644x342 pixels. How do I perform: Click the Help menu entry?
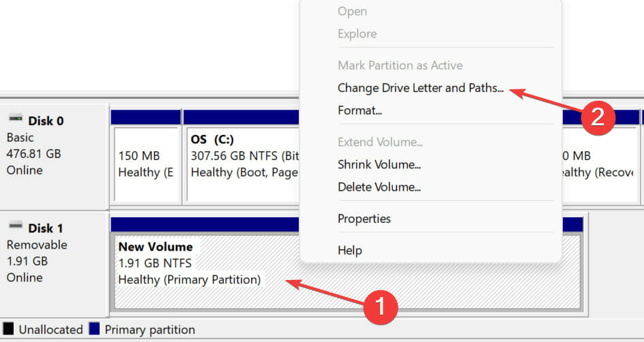pyautogui.click(x=349, y=251)
